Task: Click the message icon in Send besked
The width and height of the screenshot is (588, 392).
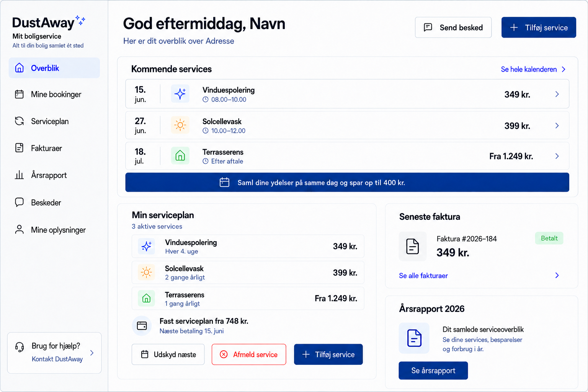Action: tap(428, 27)
